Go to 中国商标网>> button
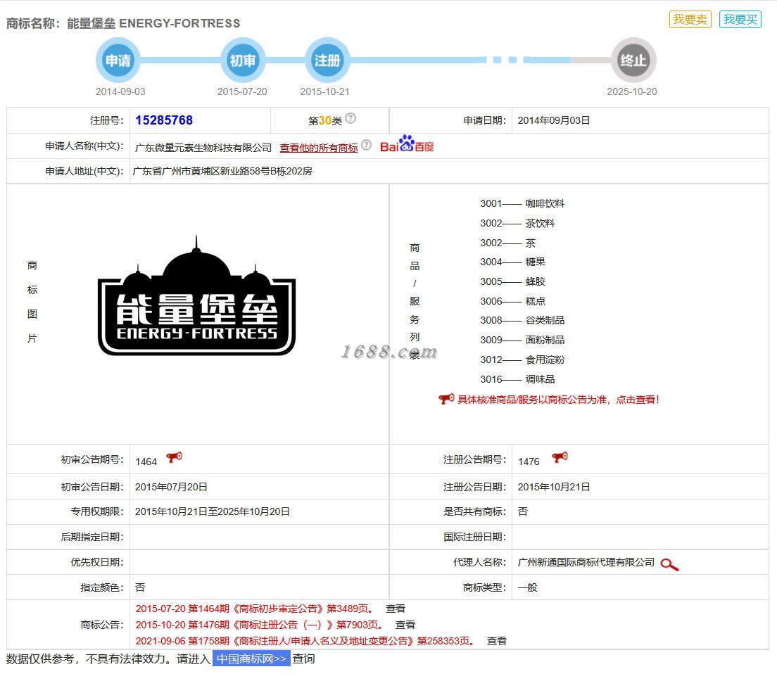This screenshot has height=700, width=777. (x=251, y=659)
